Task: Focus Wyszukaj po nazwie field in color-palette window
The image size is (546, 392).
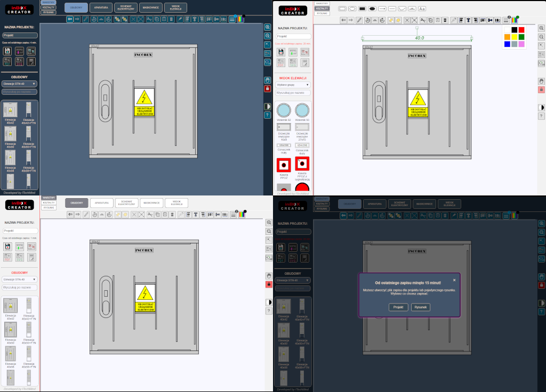Action: coord(293,93)
